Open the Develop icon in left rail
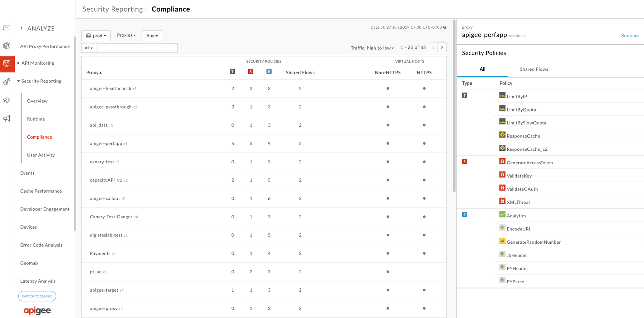644x318 pixels. point(7,28)
